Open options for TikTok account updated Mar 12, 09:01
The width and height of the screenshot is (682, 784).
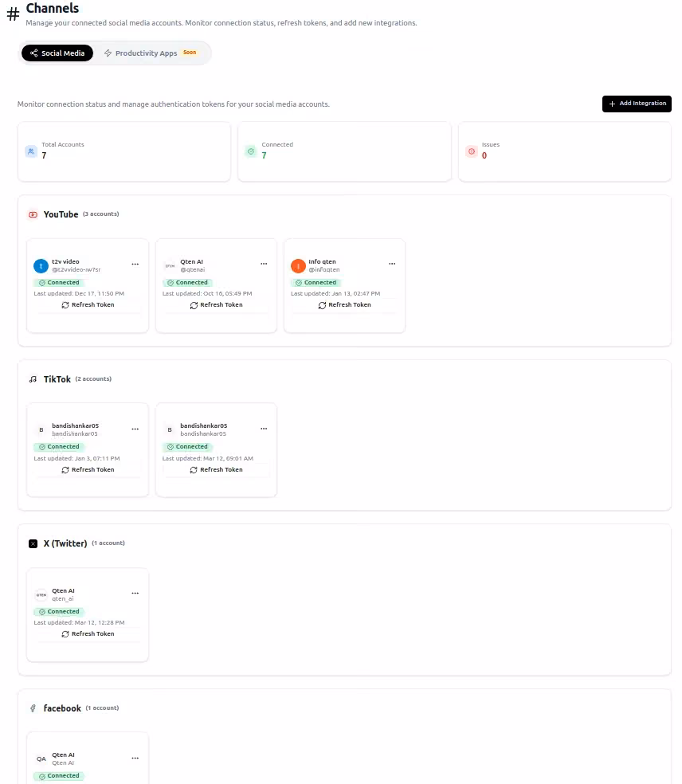coord(264,429)
